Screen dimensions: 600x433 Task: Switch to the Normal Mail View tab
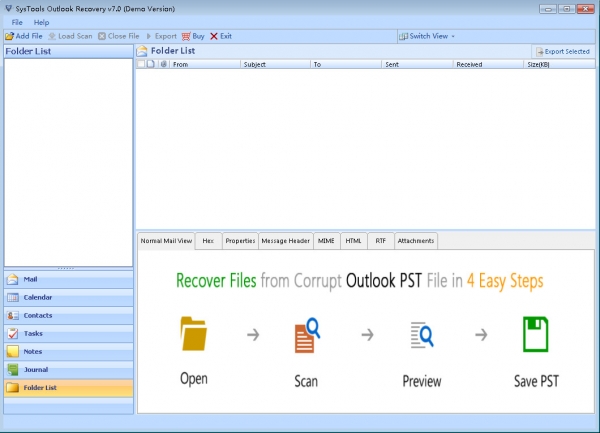click(x=166, y=241)
